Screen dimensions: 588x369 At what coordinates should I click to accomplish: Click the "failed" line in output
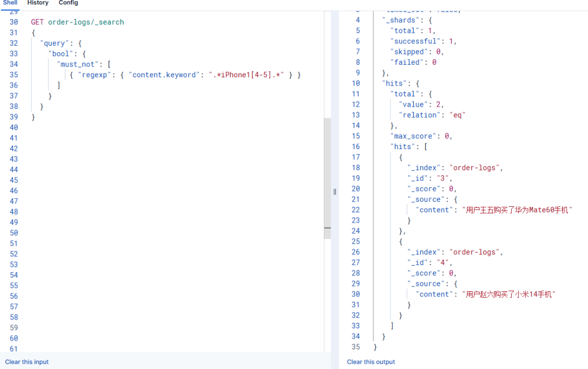413,62
